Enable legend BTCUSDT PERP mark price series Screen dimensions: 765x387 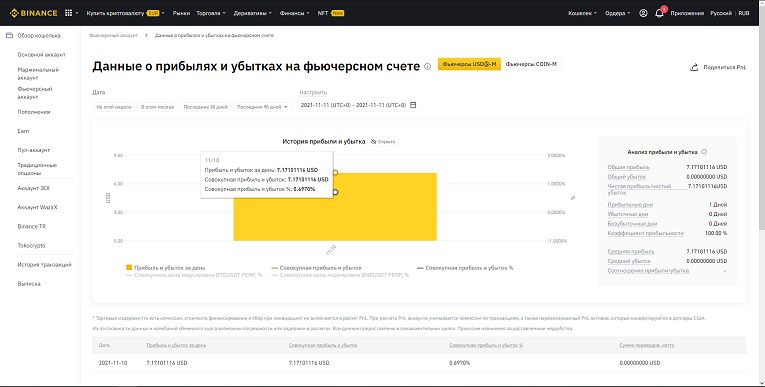[194, 275]
